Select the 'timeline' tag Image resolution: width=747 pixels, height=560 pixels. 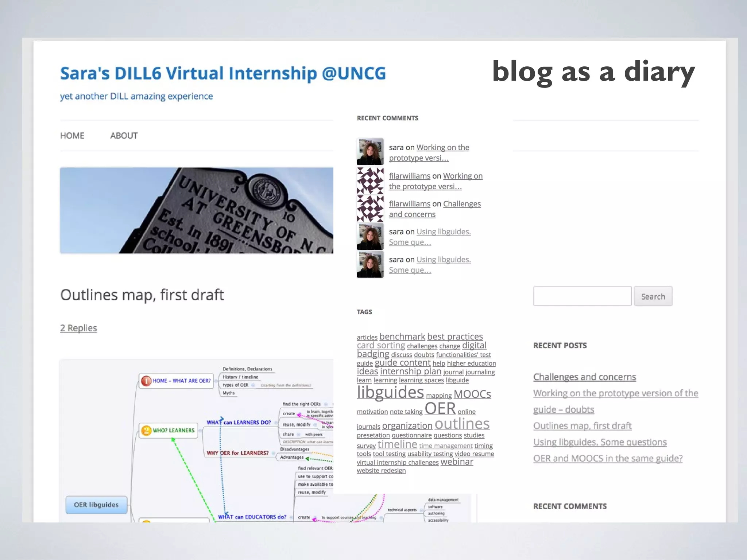pos(397,444)
